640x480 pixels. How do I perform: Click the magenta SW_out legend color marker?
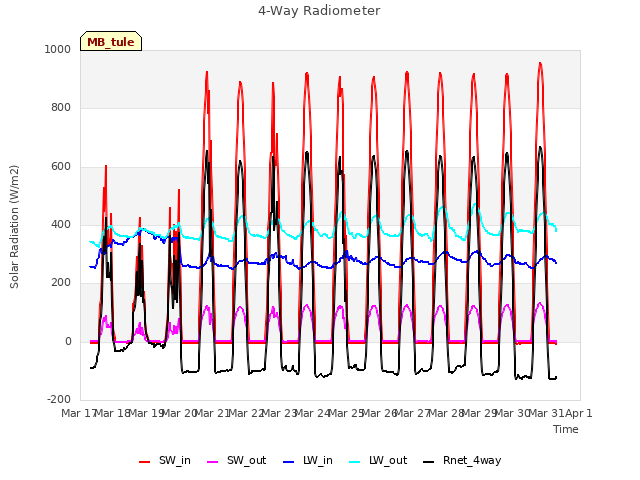213,462
